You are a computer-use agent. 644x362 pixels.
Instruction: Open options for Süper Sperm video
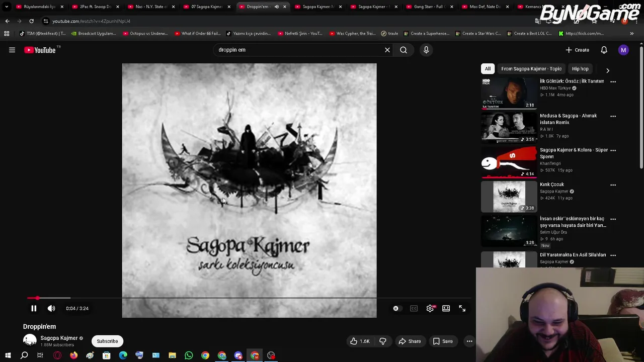pyautogui.click(x=613, y=150)
